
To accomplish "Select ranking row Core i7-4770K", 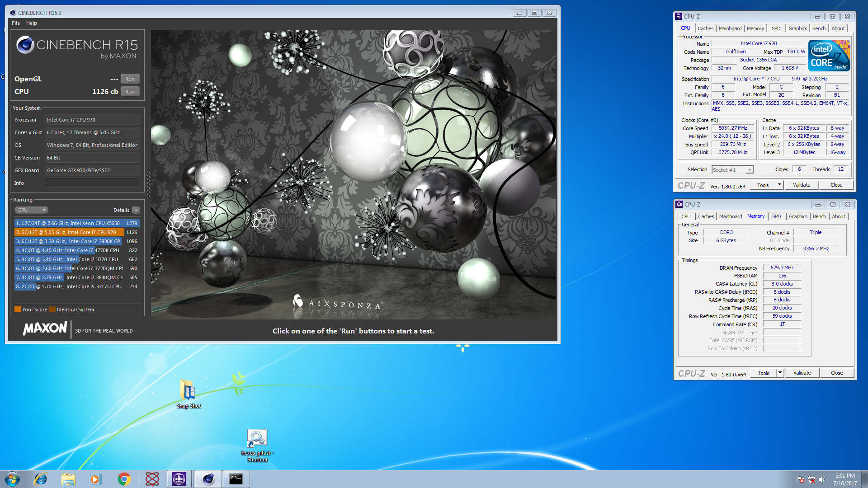I will [77, 250].
